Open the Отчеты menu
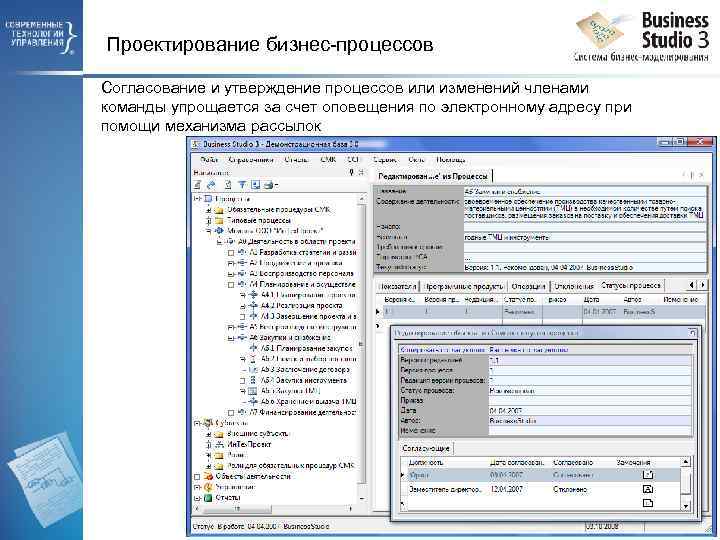This screenshot has height=540, width=720. pos(296,160)
